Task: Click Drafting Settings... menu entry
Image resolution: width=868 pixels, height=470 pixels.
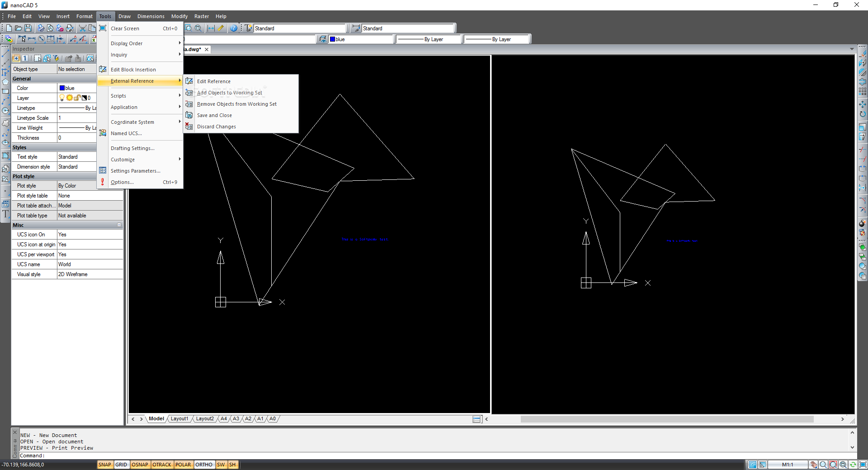Action: pos(140,148)
